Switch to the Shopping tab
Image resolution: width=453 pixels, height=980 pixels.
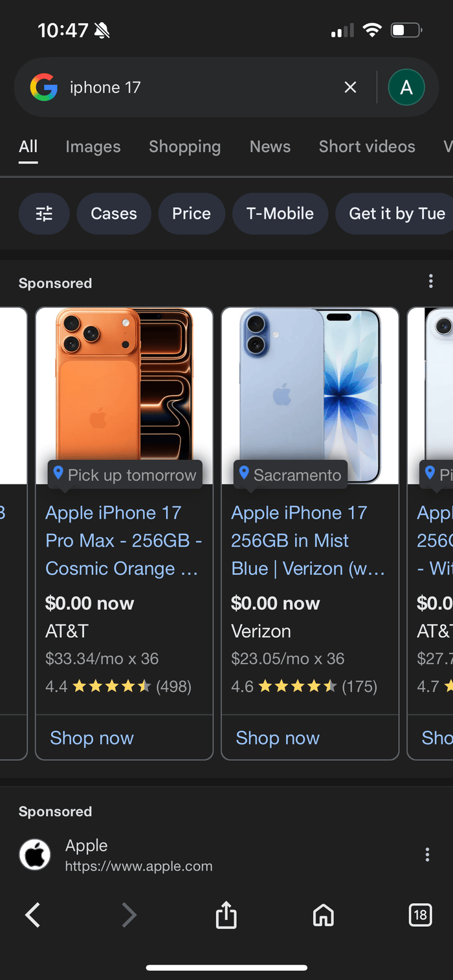click(184, 147)
